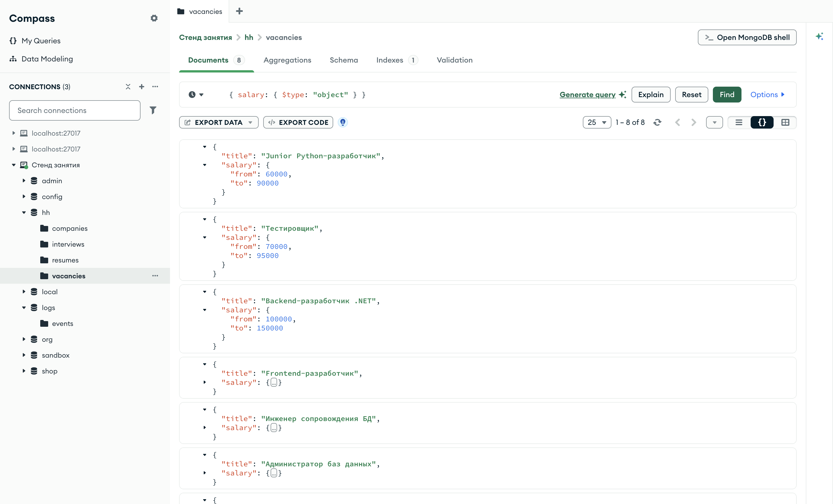The width and height of the screenshot is (833, 504).
Task: Collapse all connections icon
Action: pyautogui.click(x=128, y=87)
